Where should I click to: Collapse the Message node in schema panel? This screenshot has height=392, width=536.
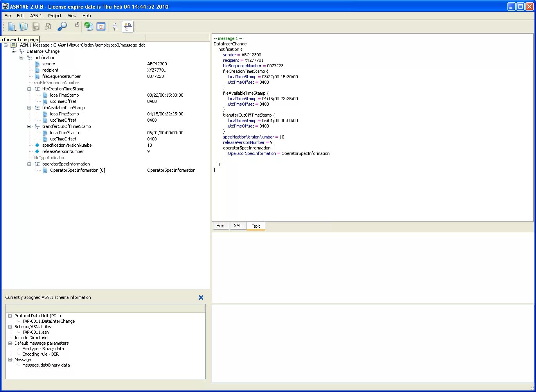click(10, 360)
